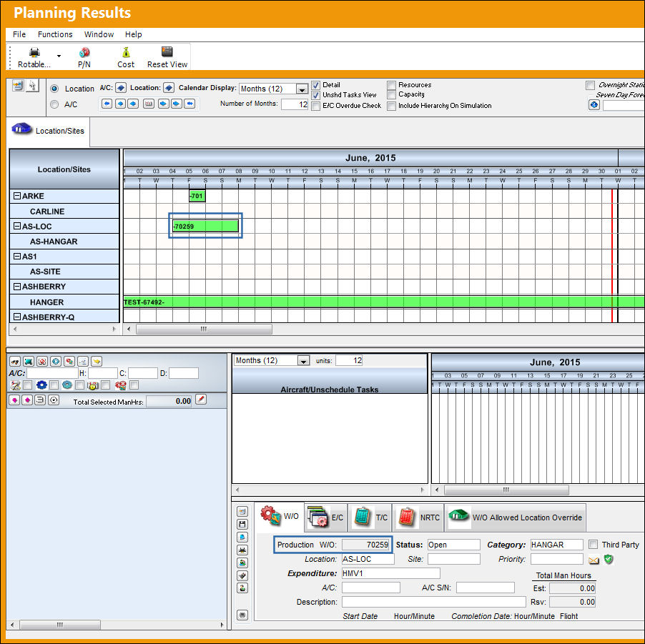
Task: Switch to the E/C tab
Action: (x=326, y=517)
